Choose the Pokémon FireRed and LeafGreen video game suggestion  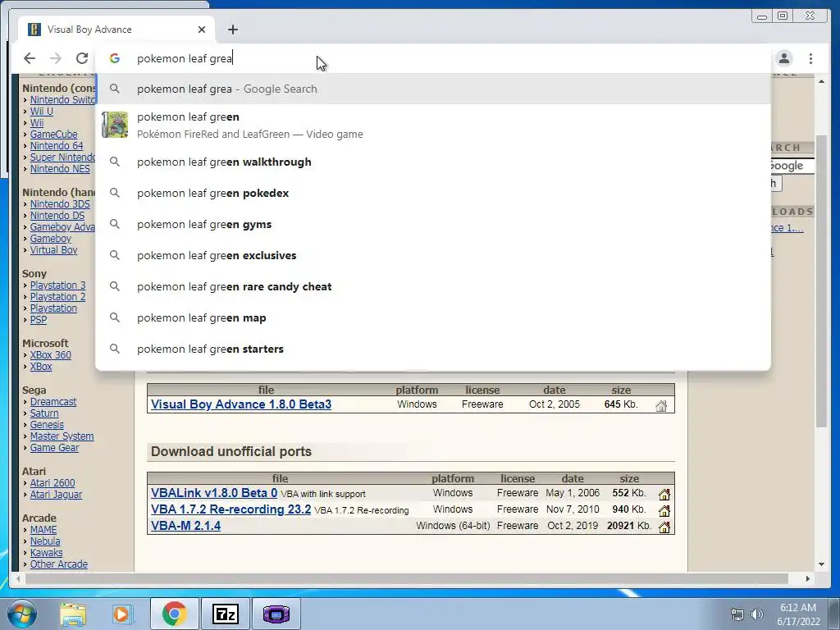pos(433,126)
